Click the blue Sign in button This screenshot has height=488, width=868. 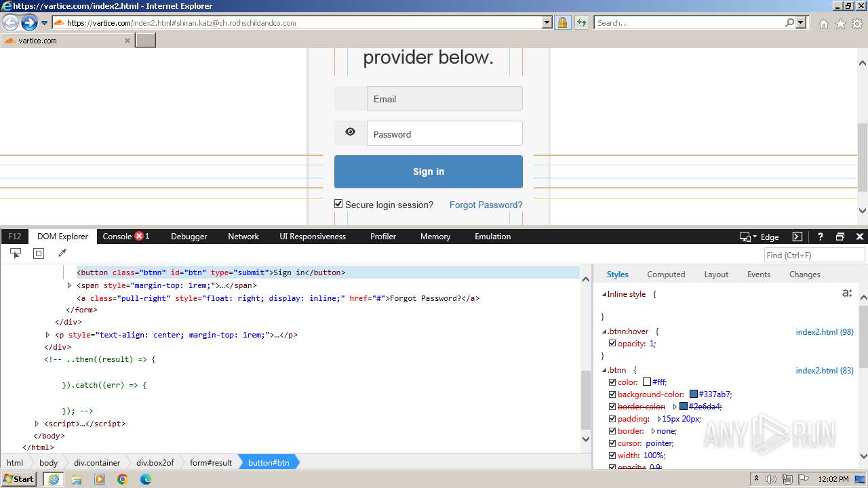(429, 171)
